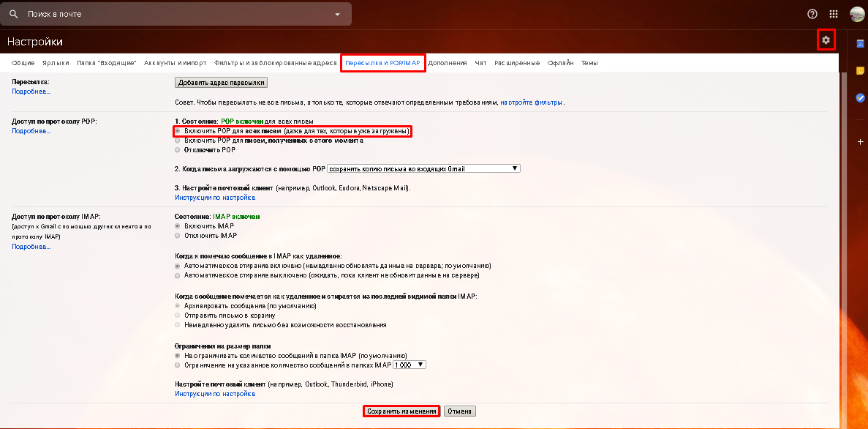Select 'Ограничение на указанное количество сообщений' radio

pyautogui.click(x=177, y=365)
